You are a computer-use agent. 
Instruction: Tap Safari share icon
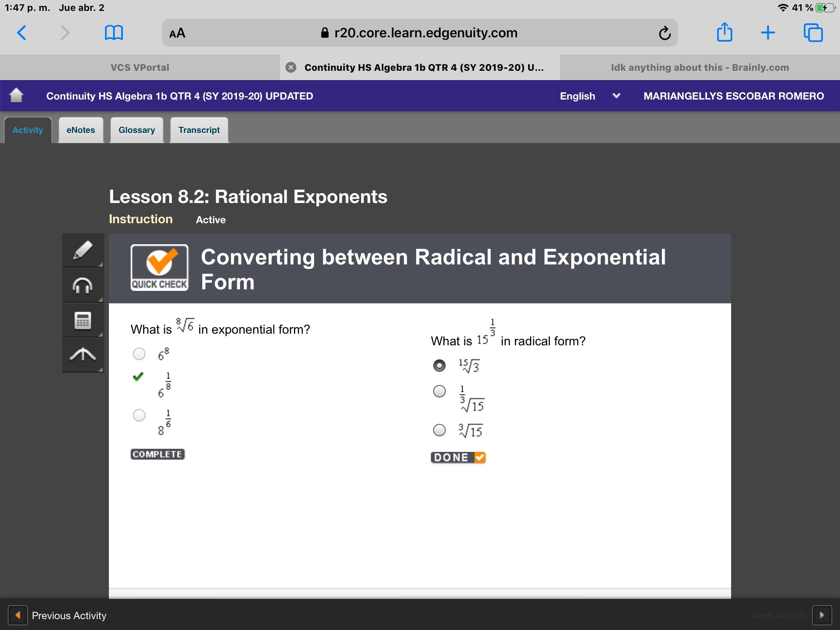tap(724, 33)
